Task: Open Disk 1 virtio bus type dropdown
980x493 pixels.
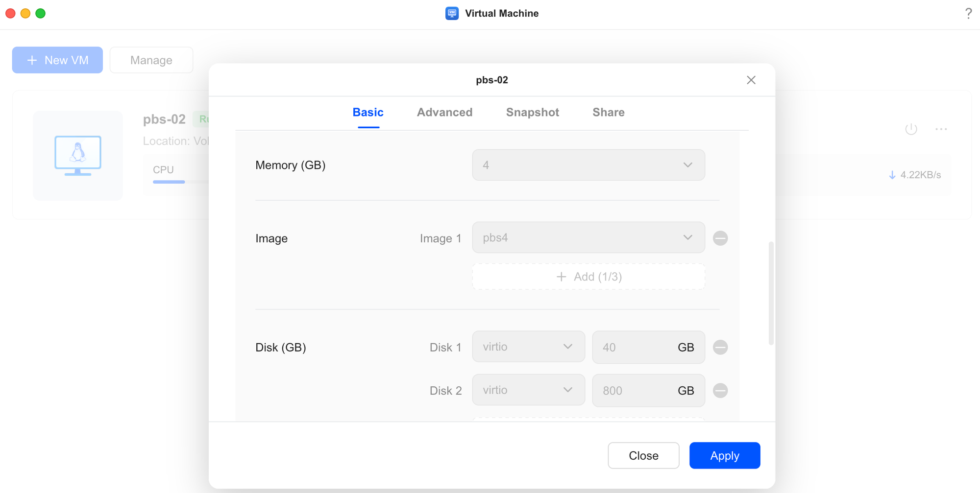Action: click(528, 347)
